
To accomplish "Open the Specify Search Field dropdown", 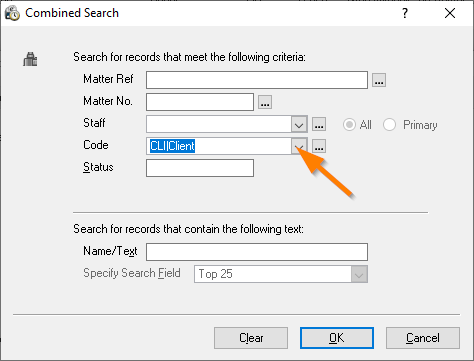I will point(359,274).
